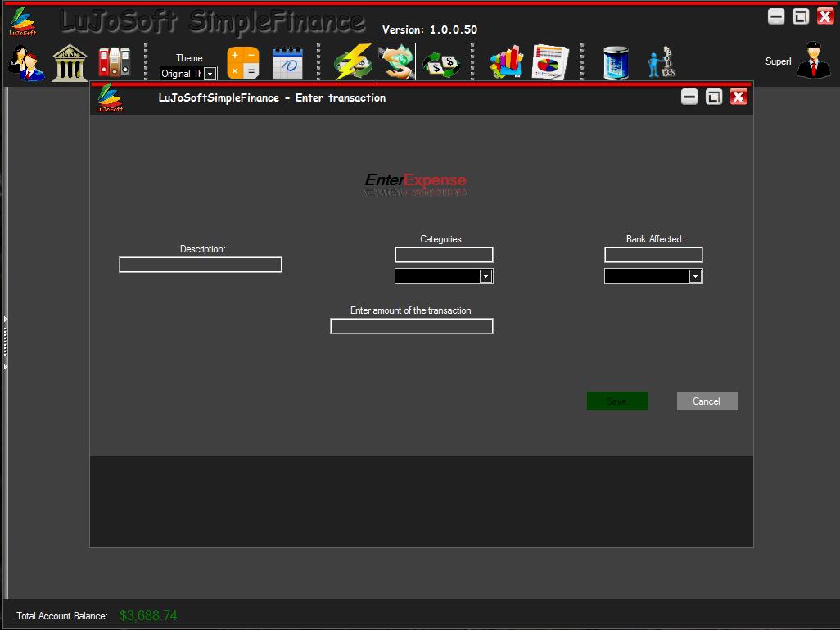Minimize the main SimpleFinance window

pyautogui.click(x=776, y=16)
